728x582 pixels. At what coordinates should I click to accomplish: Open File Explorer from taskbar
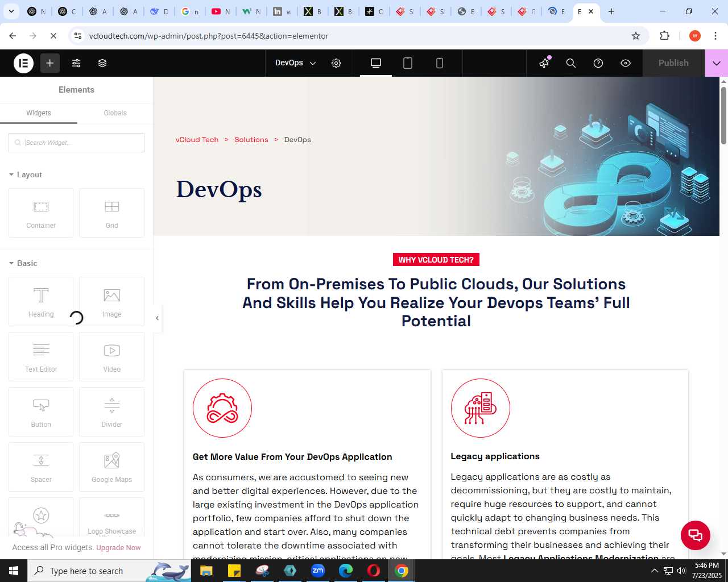[x=206, y=571]
